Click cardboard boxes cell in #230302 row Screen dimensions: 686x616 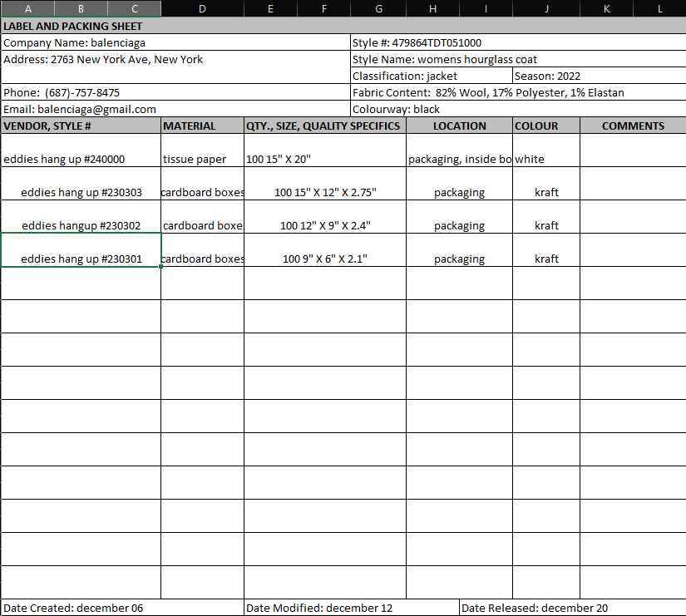tap(203, 217)
